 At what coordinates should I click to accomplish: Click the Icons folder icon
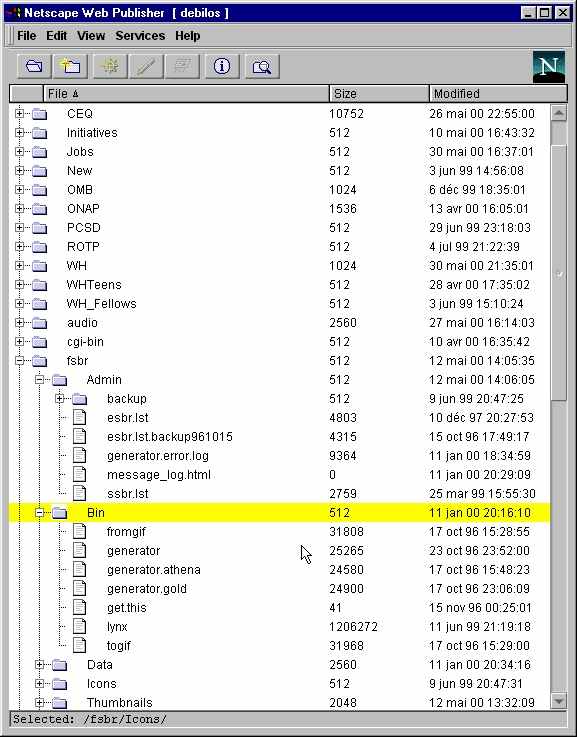59,684
